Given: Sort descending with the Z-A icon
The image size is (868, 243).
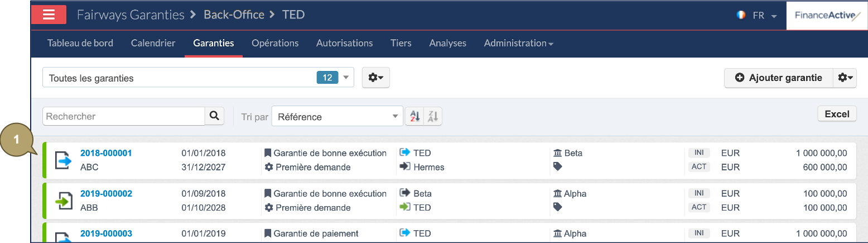Looking at the screenshot, I should tap(433, 116).
